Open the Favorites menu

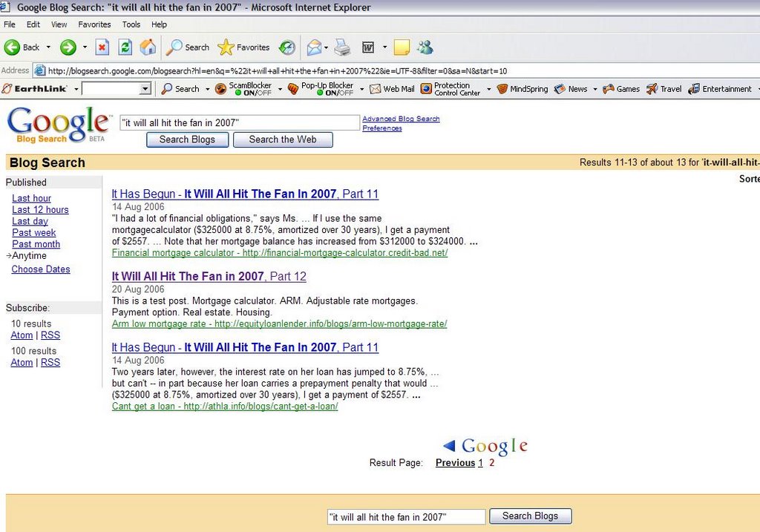pyautogui.click(x=94, y=24)
